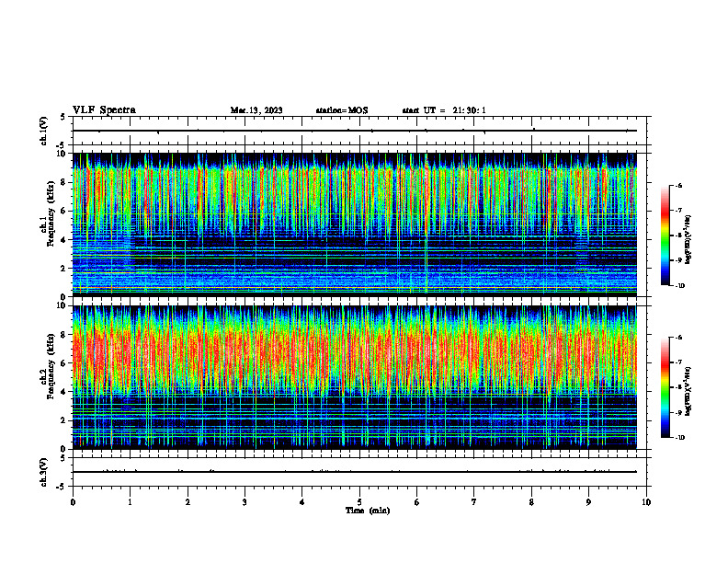
Task: Click the "ch.3(V)" waveform axis label
Action: 44,472
